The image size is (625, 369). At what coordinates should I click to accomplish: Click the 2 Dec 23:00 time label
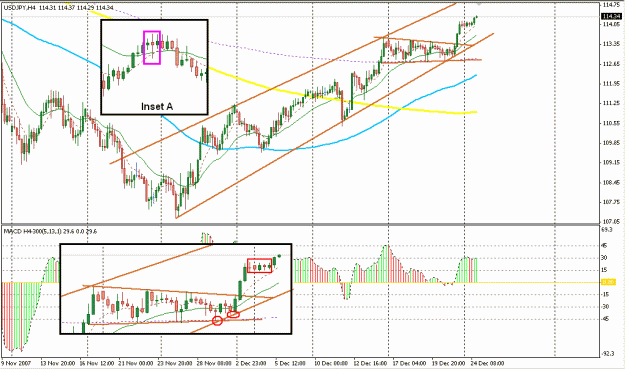[x=251, y=363]
